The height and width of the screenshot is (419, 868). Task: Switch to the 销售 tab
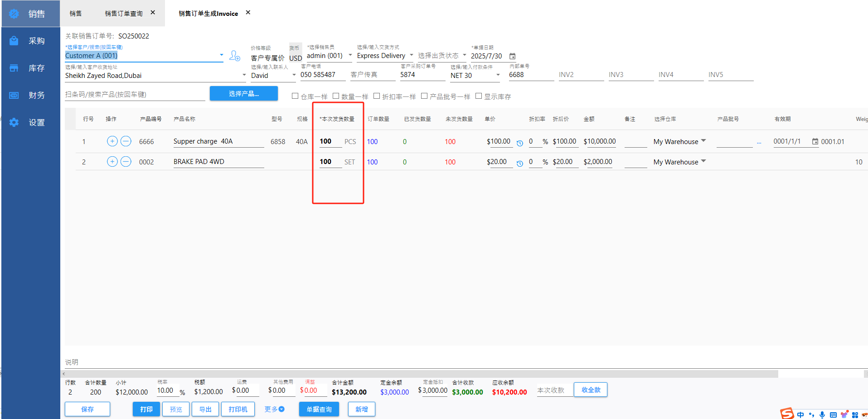coord(76,14)
